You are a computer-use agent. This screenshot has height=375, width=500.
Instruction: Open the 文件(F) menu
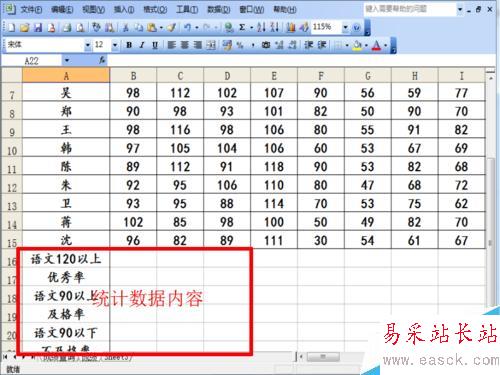(x=31, y=10)
